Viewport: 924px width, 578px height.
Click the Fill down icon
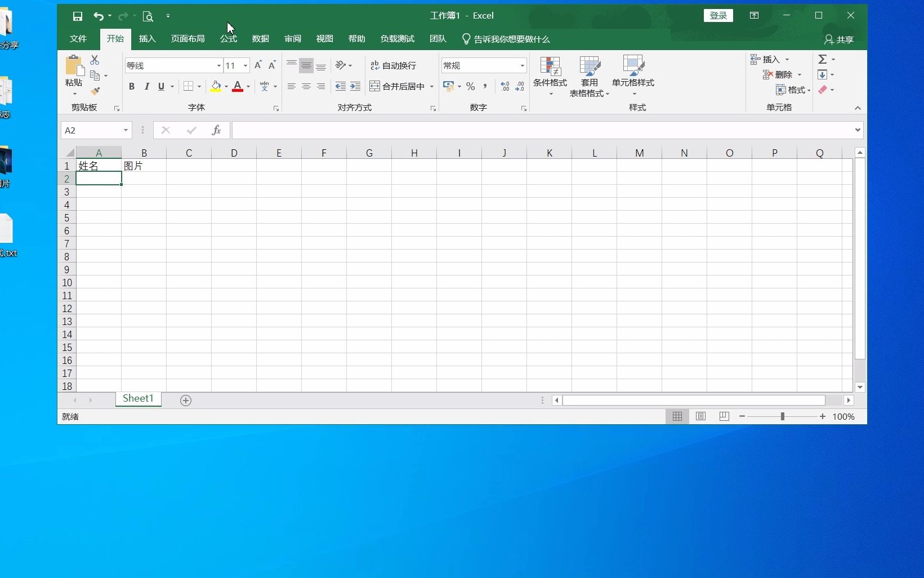pyautogui.click(x=823, y=74)
